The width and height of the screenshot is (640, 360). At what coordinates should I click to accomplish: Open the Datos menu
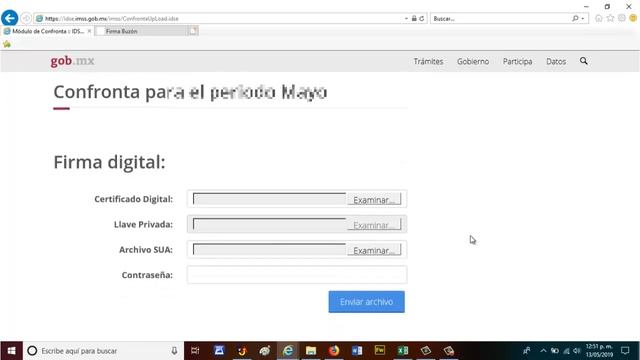click(556, 61)
